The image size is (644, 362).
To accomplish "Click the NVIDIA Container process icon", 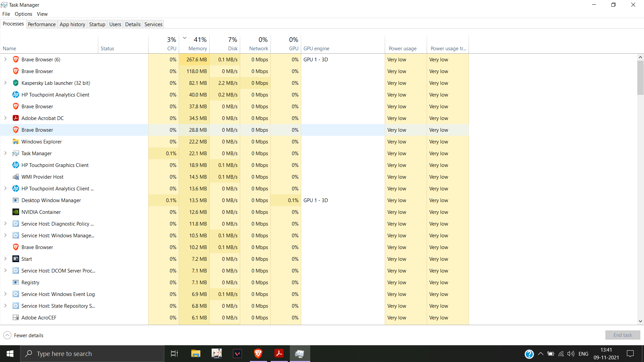I will point(16,212).
